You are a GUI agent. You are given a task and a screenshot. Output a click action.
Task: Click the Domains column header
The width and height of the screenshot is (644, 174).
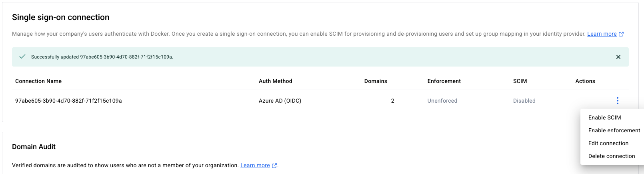tap(376, 81)
